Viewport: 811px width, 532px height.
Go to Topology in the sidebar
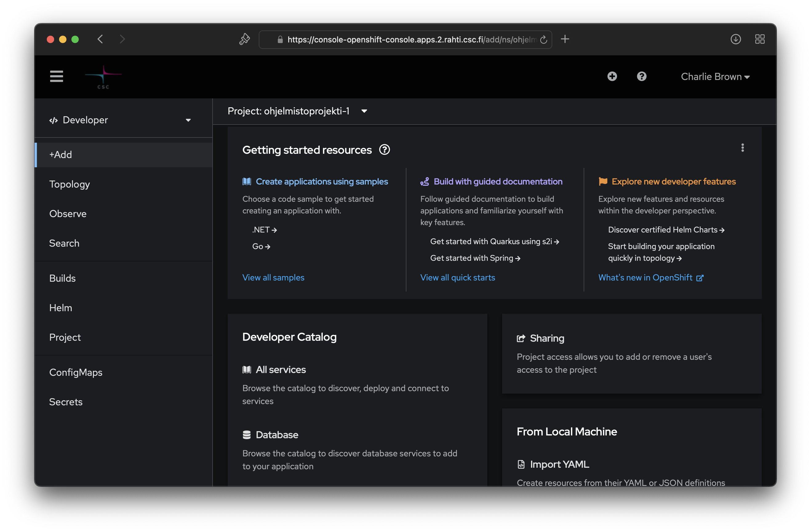pos(70,184)
